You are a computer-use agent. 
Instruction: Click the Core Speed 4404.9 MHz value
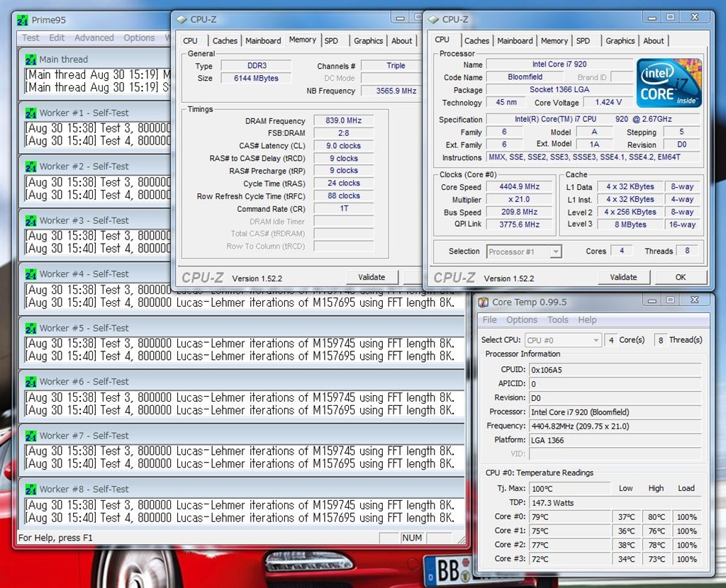pos(519,186)
